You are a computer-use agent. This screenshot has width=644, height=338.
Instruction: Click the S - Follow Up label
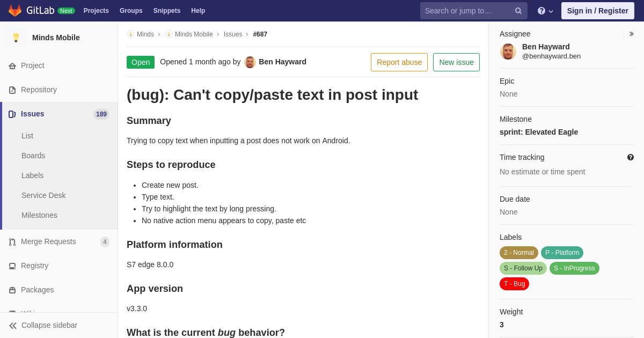click(523, 268)
